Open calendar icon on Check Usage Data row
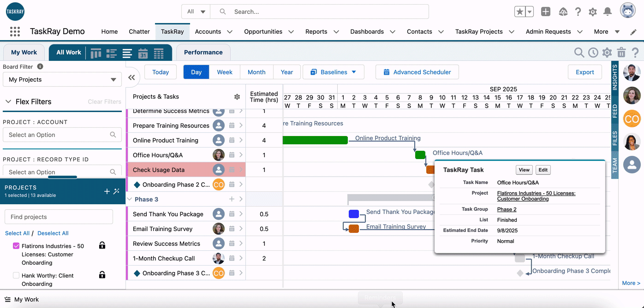644x308 pixels. point(232,170)
